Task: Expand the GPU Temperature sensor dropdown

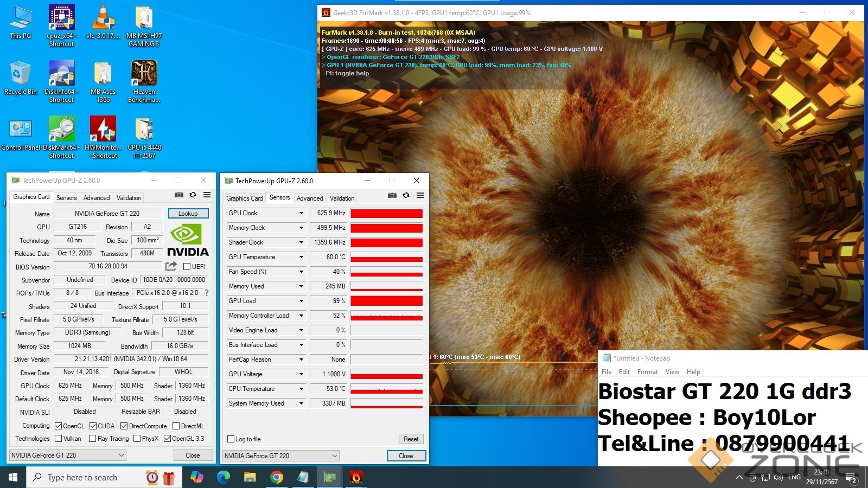Action: coord(301,257)
